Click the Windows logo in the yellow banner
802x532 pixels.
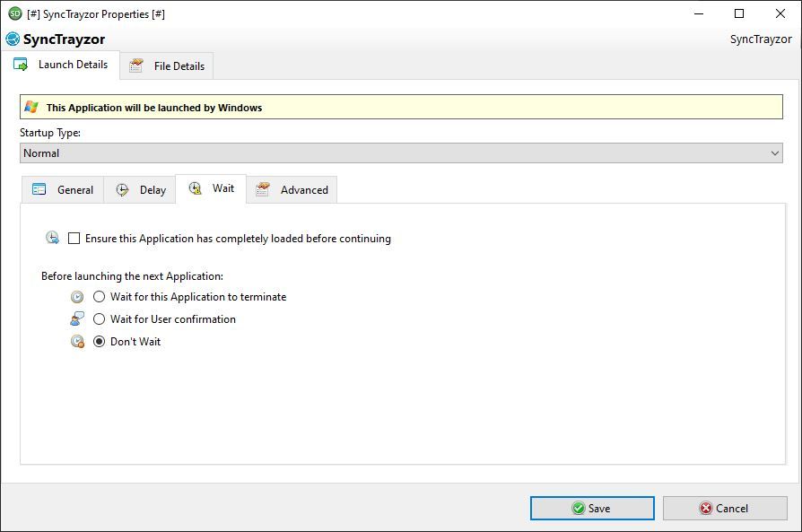pos(31,107)
